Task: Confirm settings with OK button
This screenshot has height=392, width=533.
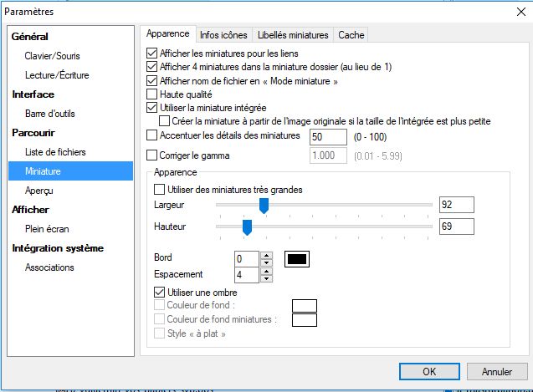Action: point(428,370)
